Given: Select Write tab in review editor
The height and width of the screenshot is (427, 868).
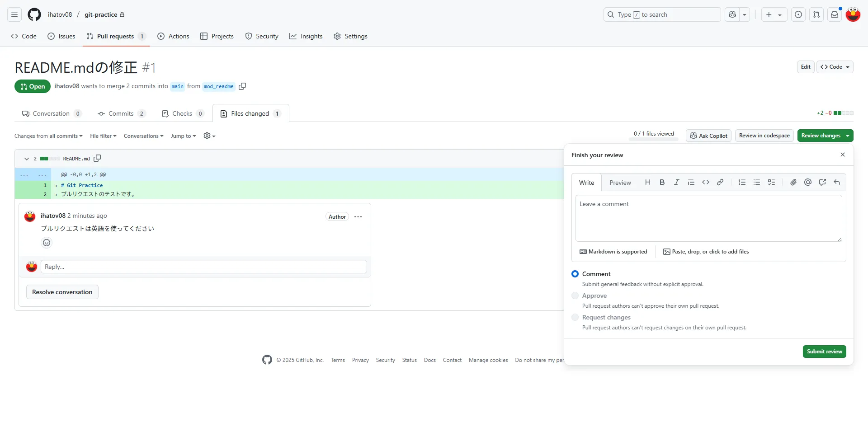Looking at the screenshot, I should coord(587,183).
